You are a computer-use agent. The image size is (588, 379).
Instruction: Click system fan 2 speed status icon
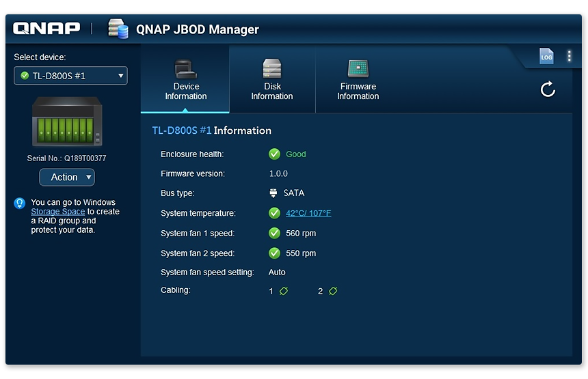[274, 253]
